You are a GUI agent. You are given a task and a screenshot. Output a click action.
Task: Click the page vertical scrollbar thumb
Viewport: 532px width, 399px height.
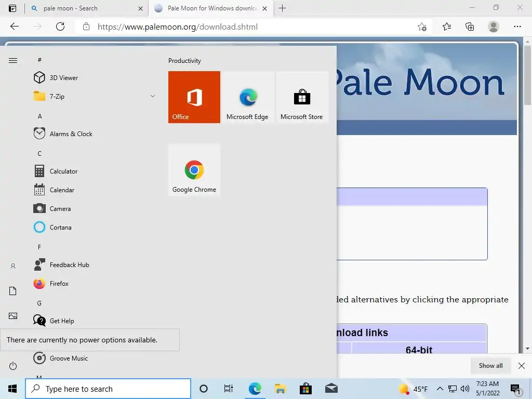[527, 75]
